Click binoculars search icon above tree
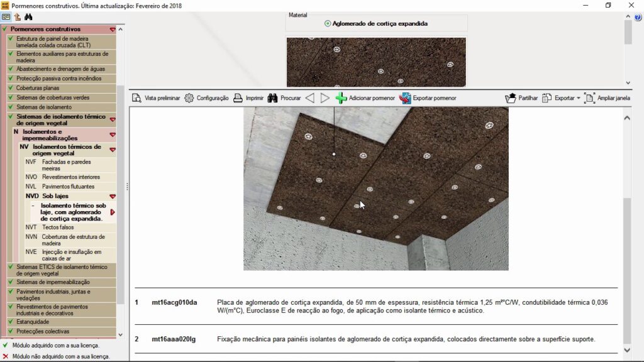Image resolution: width=644 pixels, height=362 pixels. tap(28, 17)
